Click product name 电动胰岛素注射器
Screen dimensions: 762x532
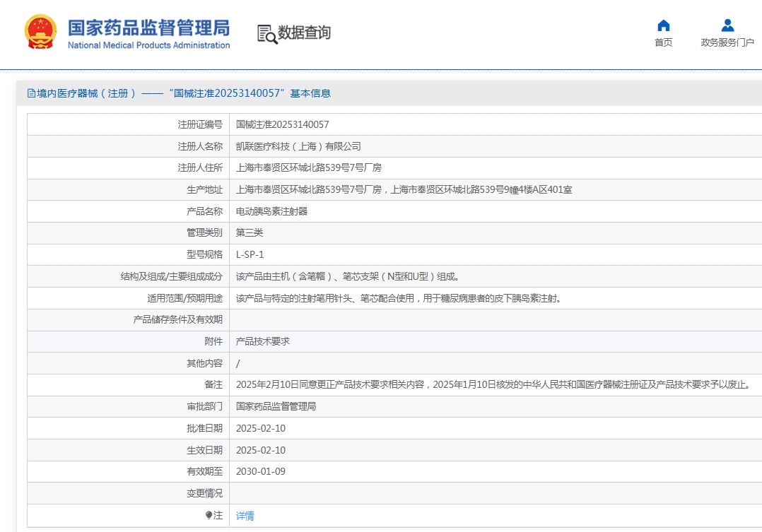(x=271, y=211)
